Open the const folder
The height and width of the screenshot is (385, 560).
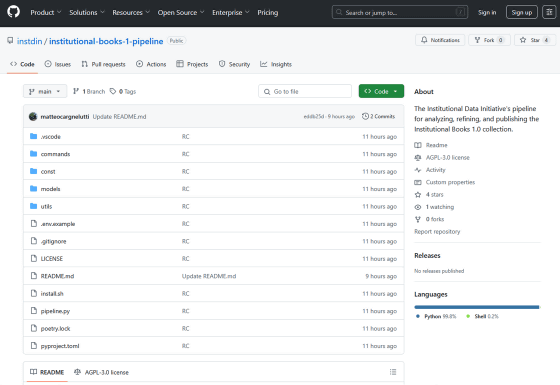coord(48,171)
